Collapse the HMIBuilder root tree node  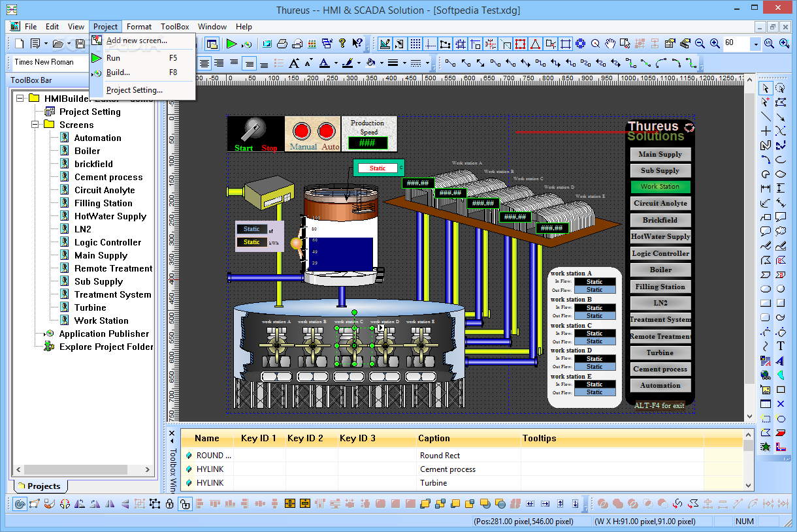[19, 99]
